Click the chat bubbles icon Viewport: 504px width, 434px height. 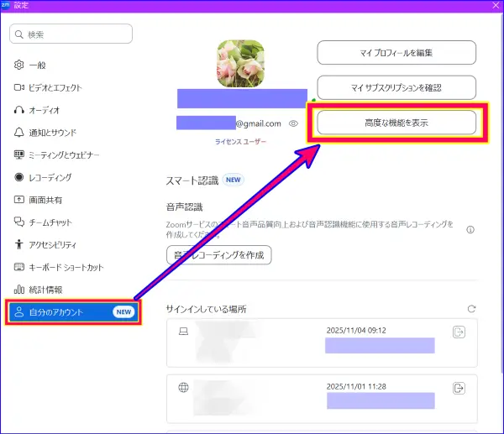coord(19,222)
